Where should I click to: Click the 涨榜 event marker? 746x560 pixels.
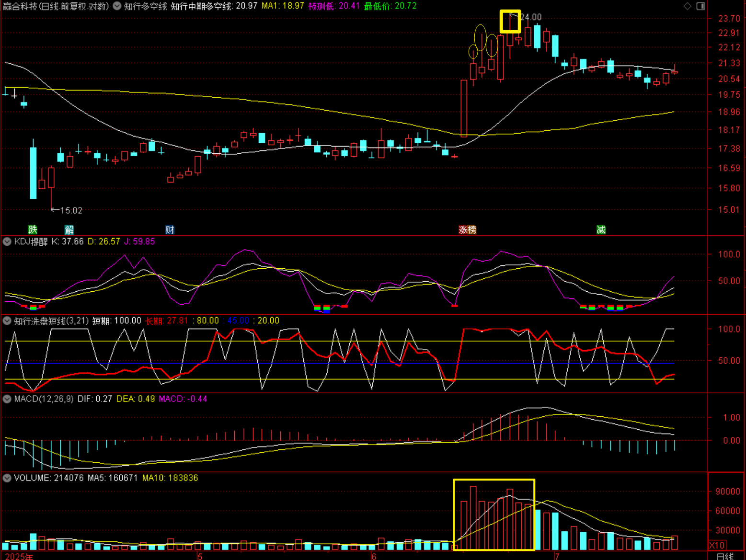468,229
